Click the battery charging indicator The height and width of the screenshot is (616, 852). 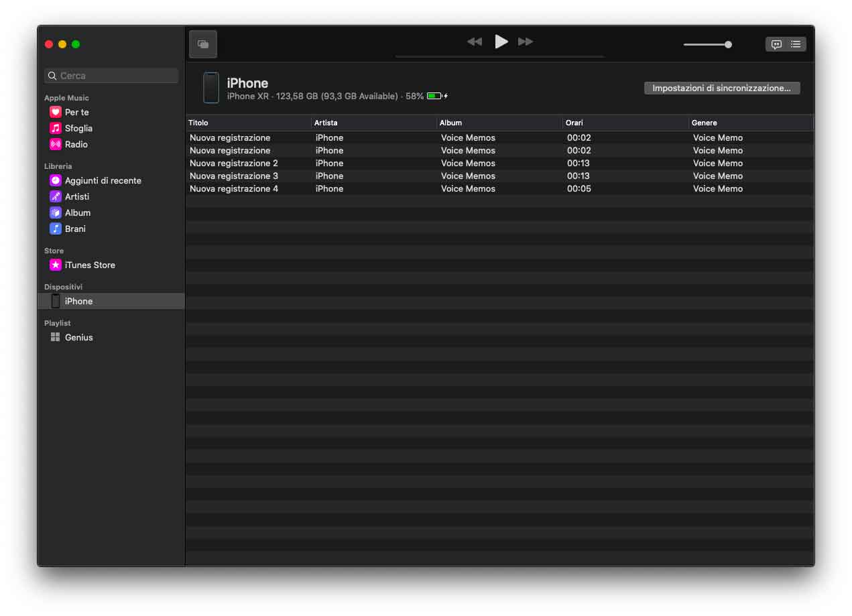[437, 96]
